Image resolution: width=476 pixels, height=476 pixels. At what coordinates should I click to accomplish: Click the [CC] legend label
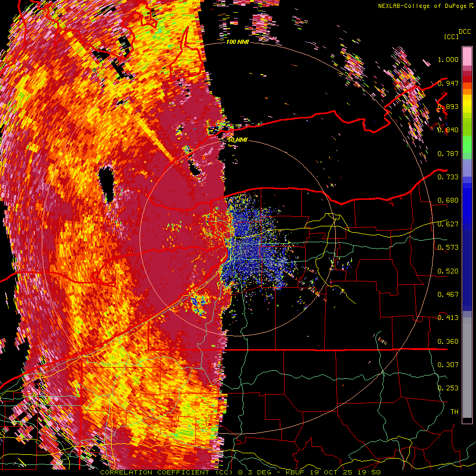451,36
